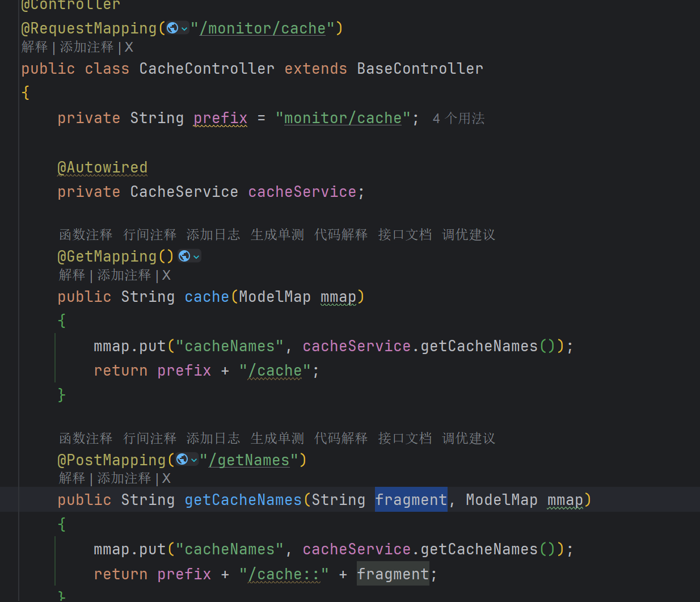Image resolution: width=700 pixels, height=602 pixels.
Task: Click the globe icon beside @GetMapping
Action: pos(184,256)
